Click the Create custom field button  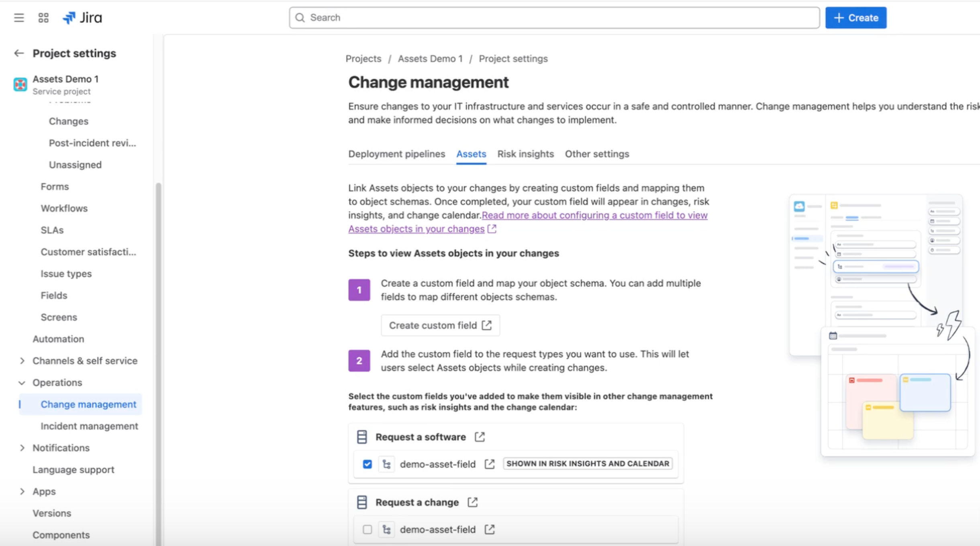click(440, 325)
